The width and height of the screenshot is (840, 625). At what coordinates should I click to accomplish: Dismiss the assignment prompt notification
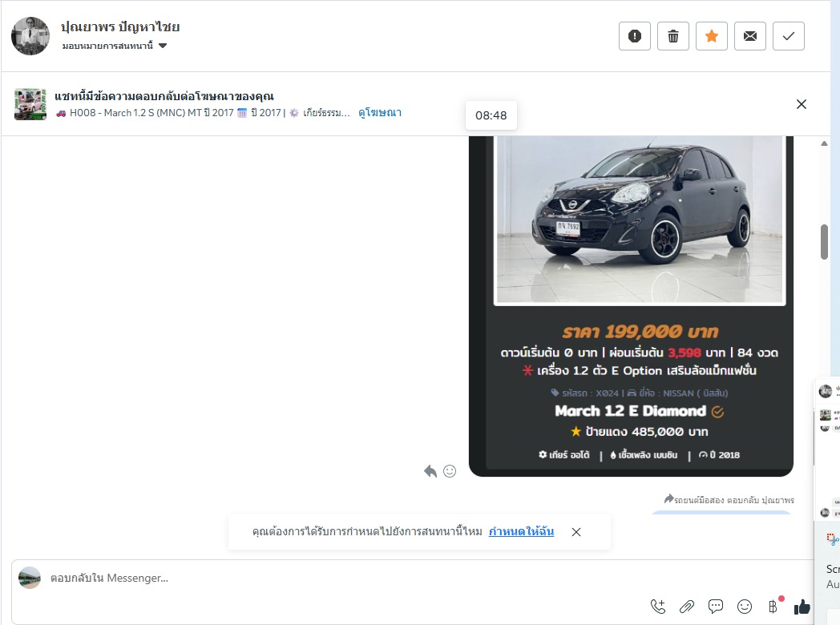(x=575, y=532)
